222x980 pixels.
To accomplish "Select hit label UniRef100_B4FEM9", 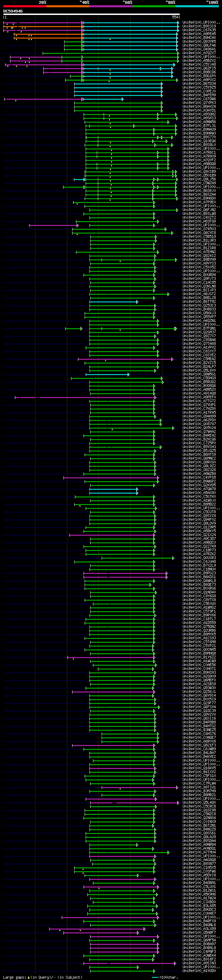I will 199,95.
